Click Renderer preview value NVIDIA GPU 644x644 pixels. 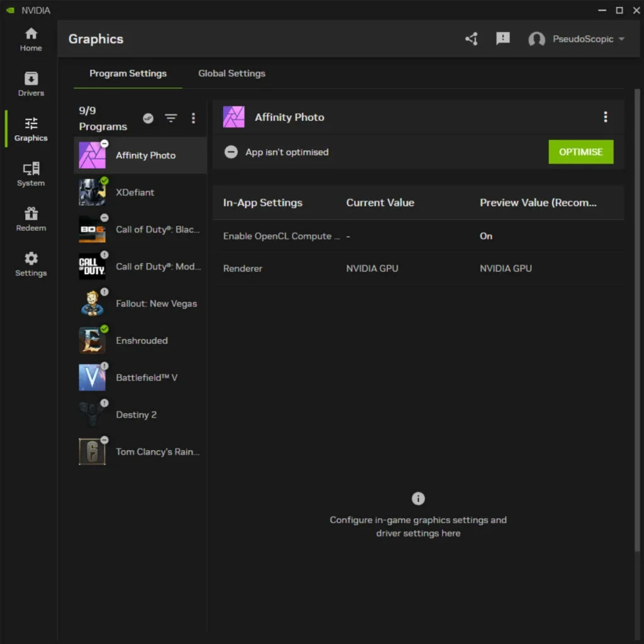click(x=506, y=268)
